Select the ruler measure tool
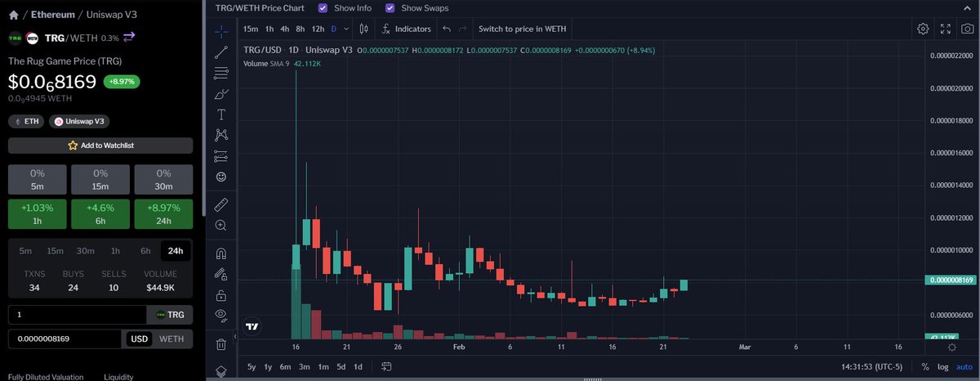The width and height of the screenshot is (980, 381). 221,204
